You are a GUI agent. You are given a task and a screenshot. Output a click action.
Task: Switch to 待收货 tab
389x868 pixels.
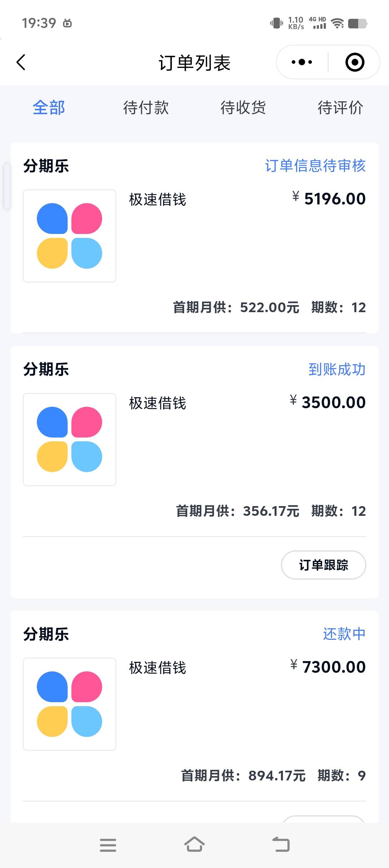(x=243, y=108)
